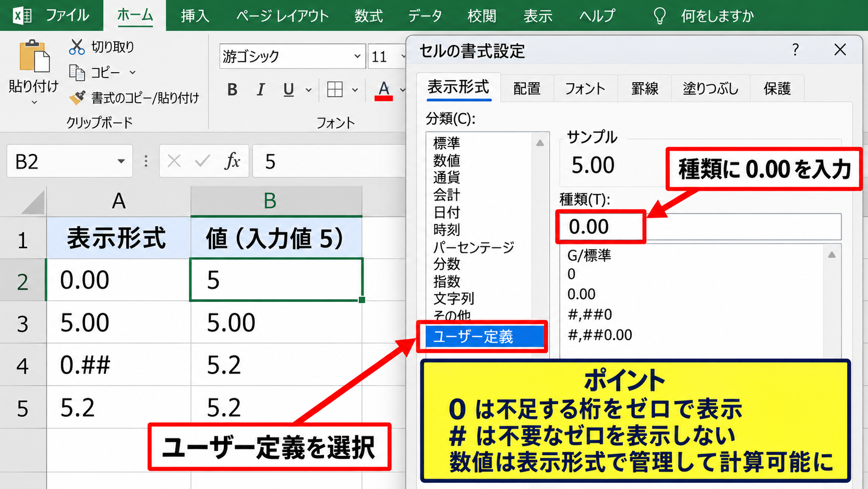Click the formula bar confirm checkmark
Screen dimensions: 868x489
[202, 161]
